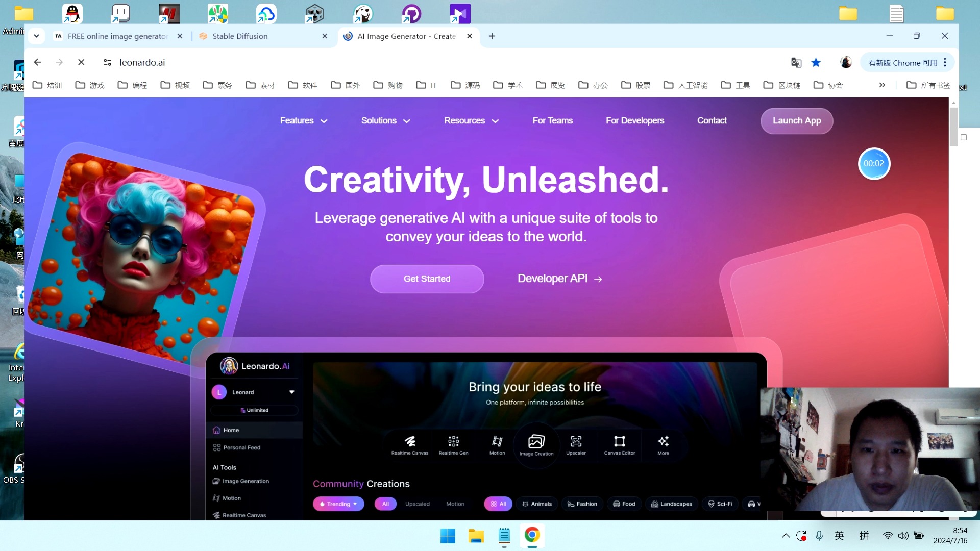Image resolution: width=980 pixels, height=551 pixels.
Task: Click the Upscaler tool icon
Action: tap(576, 445)
